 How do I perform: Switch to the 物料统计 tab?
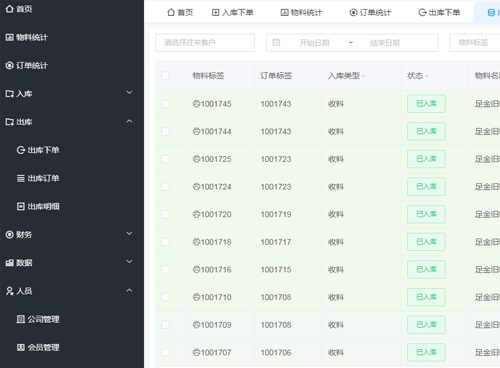tap(301, 13)
